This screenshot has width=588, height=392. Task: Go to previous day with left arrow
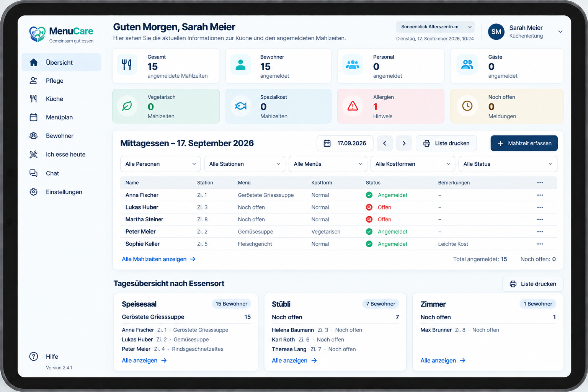[x=385, y=143]
